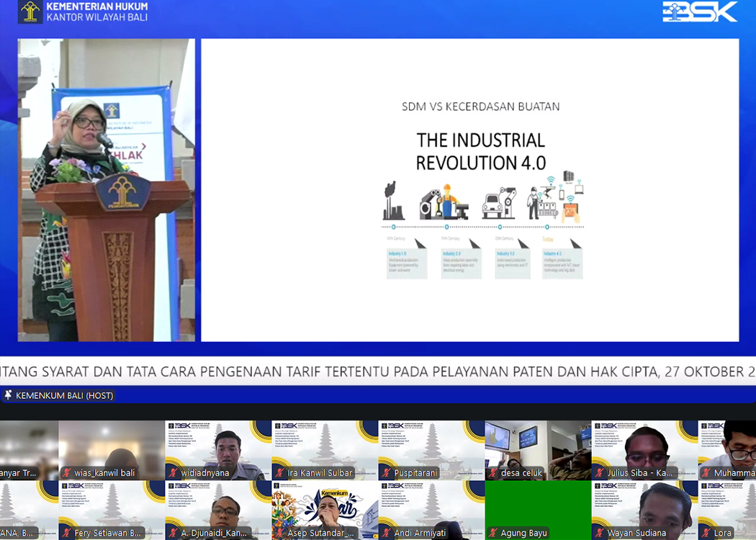Click the muted mic icon for Wayan Sudiana
This screenshot has width=756, height=540.
click(600, 534)
